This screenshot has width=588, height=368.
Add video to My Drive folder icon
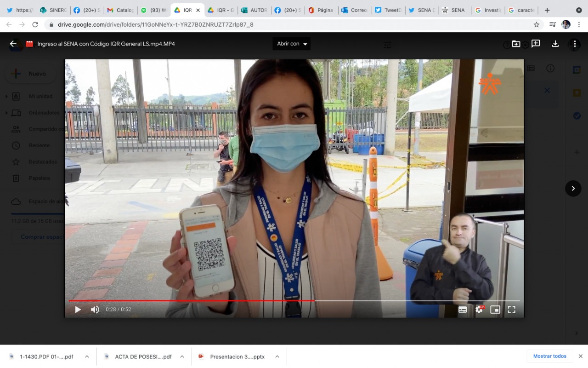coord(516,44)
